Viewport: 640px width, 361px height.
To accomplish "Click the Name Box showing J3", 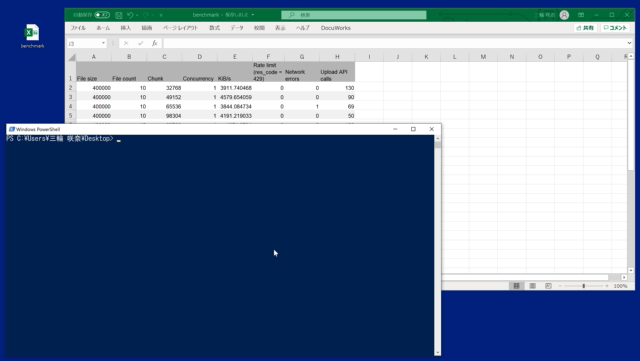I will point(83,43).
